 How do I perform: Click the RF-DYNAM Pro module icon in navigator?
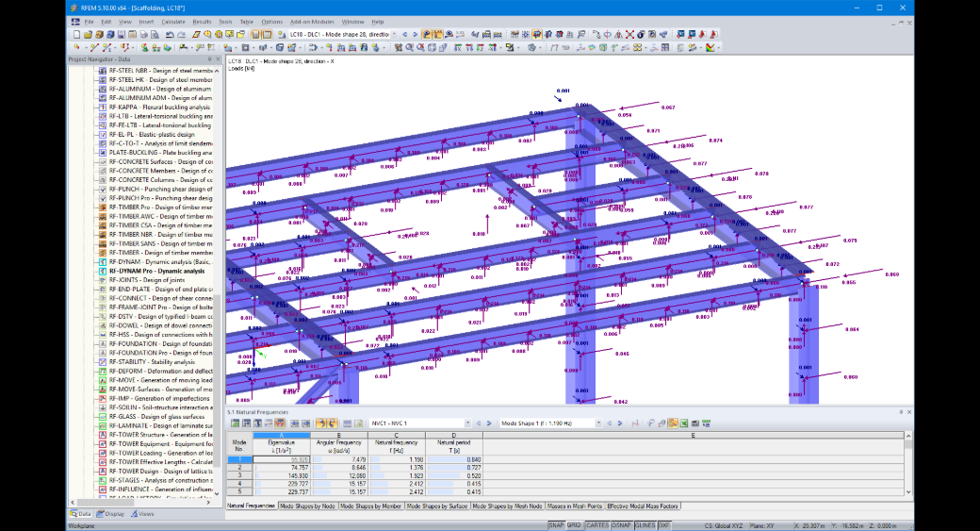(x=103, y=271)
